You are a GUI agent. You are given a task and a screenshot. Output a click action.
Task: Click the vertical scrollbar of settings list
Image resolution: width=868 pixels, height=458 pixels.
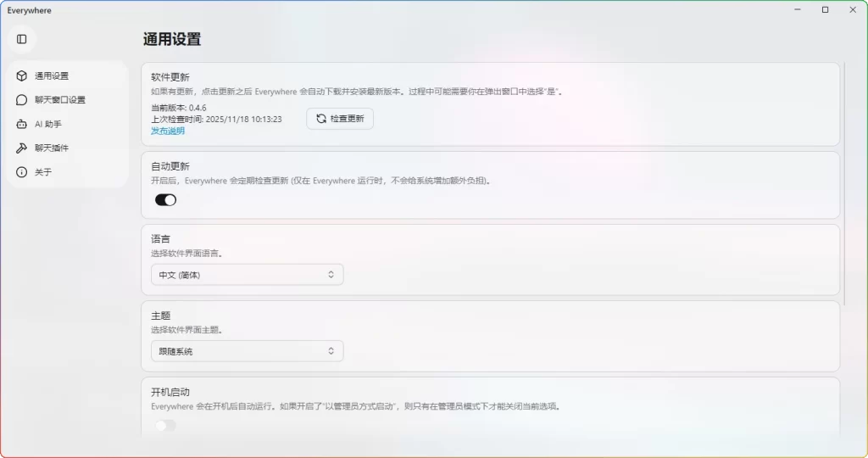(844, 183)
